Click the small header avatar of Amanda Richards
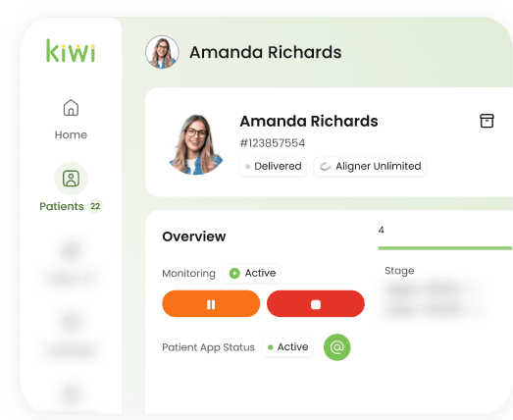This screenshot has height=420, width=513. pyautogui.click(x=162, y=52)
